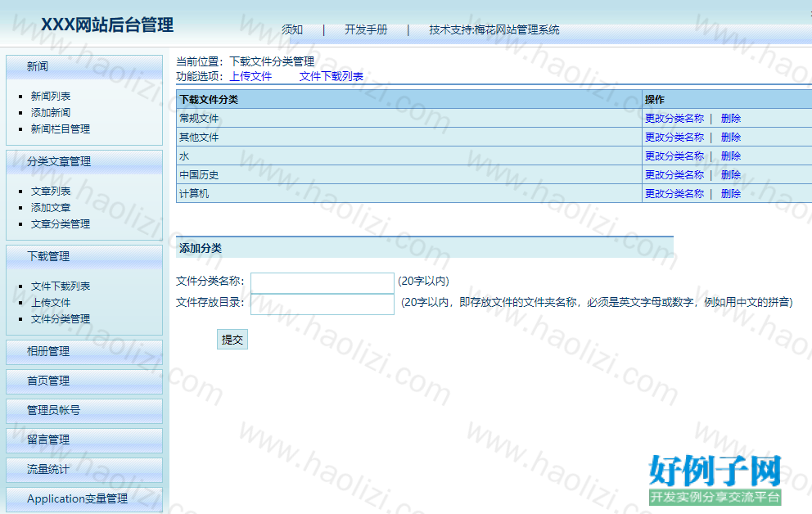Click the 文件下载列表 function option link
This screenshot has width=812, height=514.
332,77
